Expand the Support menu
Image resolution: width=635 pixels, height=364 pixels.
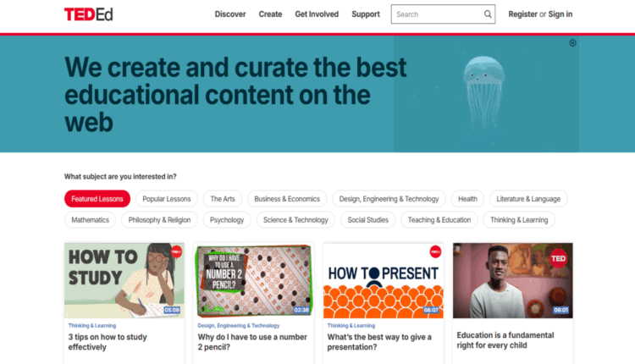click(x=366, y=14)
